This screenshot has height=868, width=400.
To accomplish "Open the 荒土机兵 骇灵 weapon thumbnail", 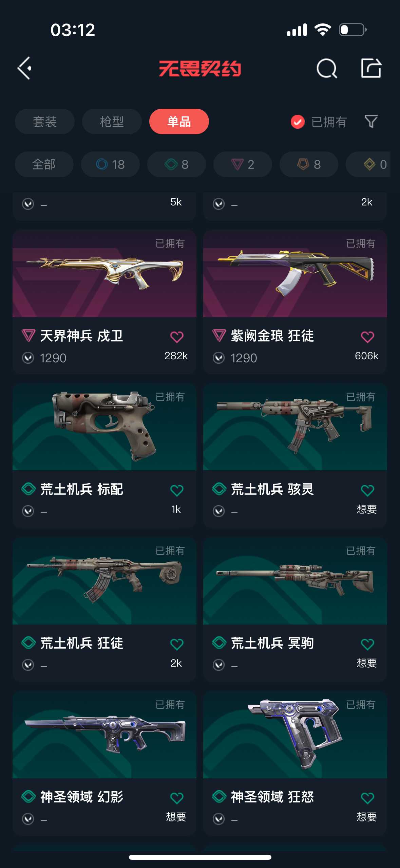I will 295,427.
